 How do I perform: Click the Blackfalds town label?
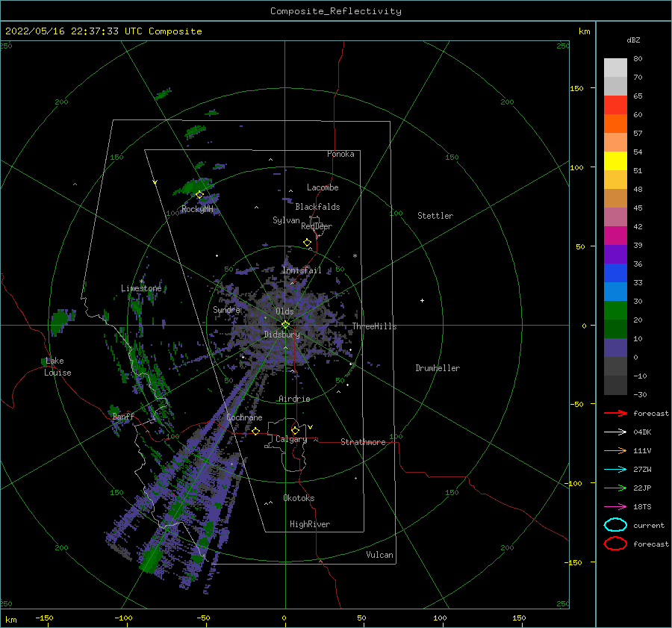click(317, 207)
